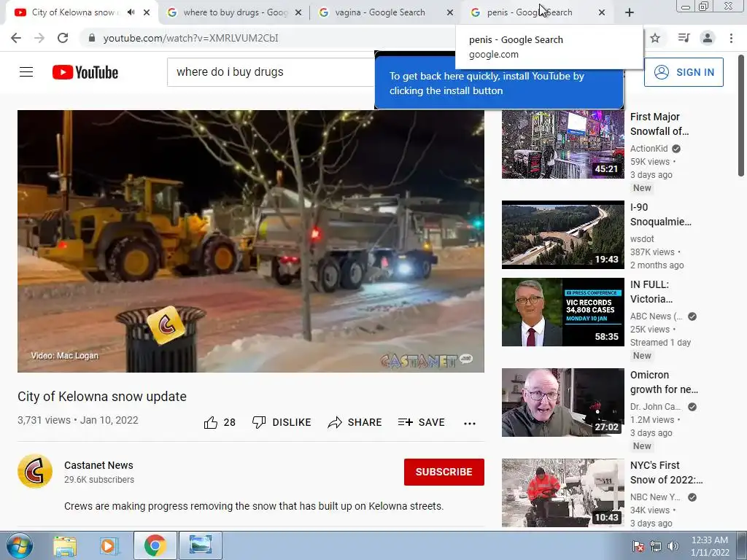The width and height of the screenshot is (747, 560).
Task: Click the volume speaker tray icon
Action: click(673, 546)
